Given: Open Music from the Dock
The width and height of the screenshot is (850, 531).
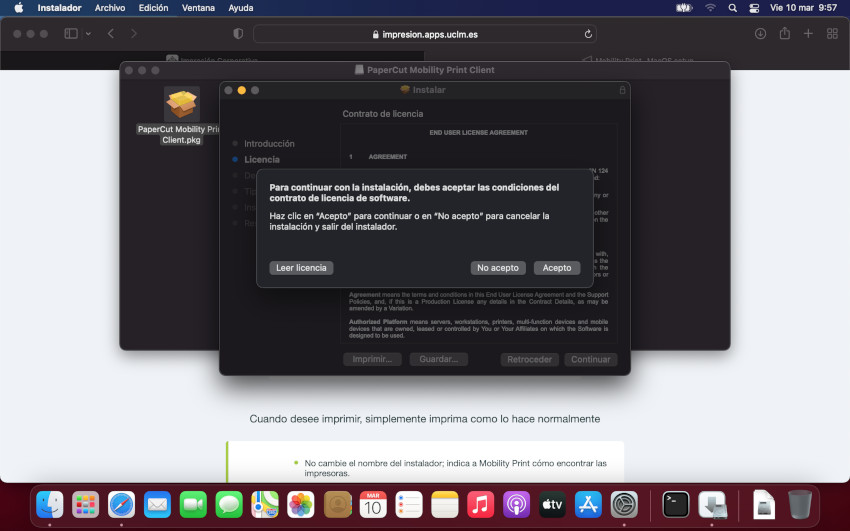Looking at the screenshot, I should (x=480, y=505).
